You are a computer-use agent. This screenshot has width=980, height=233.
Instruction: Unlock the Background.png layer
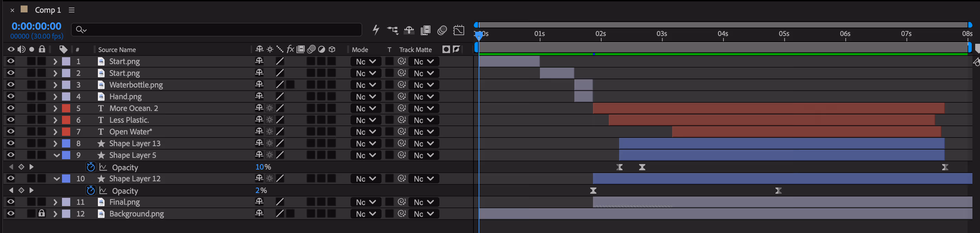coord(42,213)
